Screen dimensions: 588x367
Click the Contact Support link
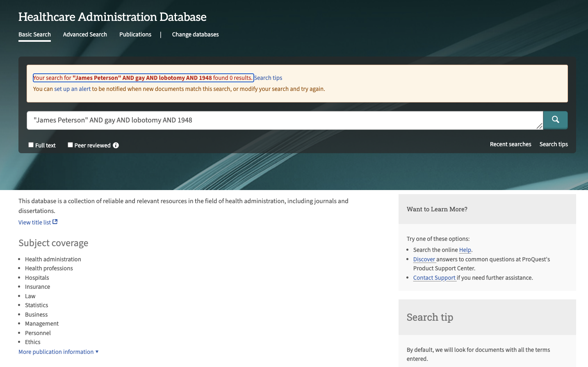point(434,278)
